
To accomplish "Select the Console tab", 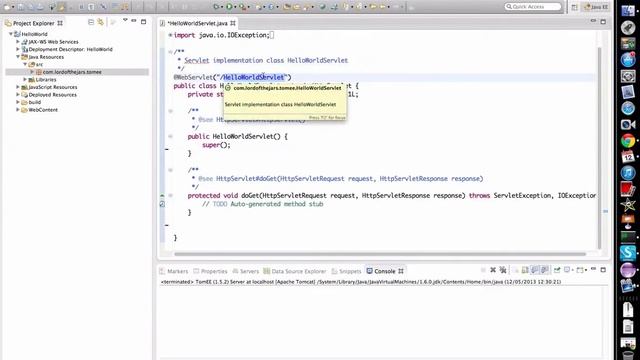I will [x=384, y=271].
